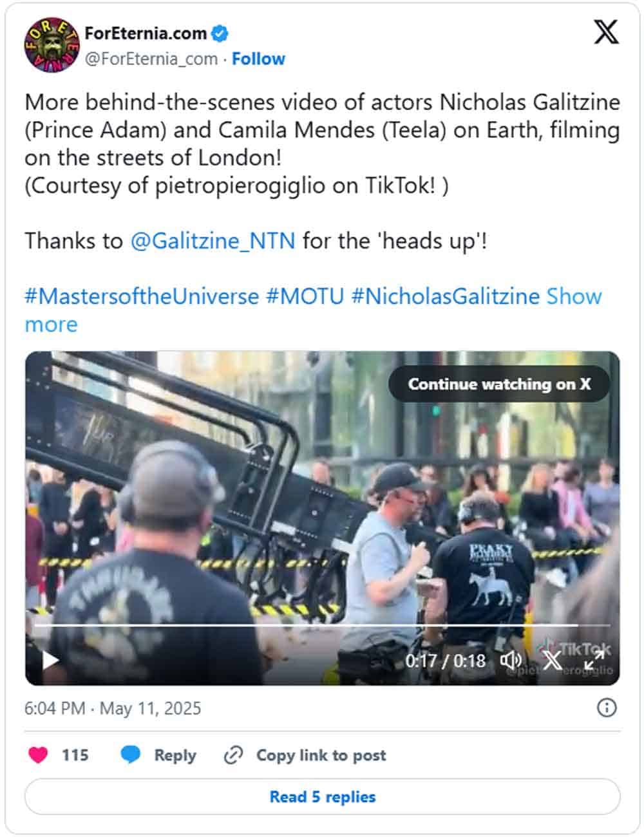
Task: Mute the video with the speaker icon
Action: pos(511,660)
